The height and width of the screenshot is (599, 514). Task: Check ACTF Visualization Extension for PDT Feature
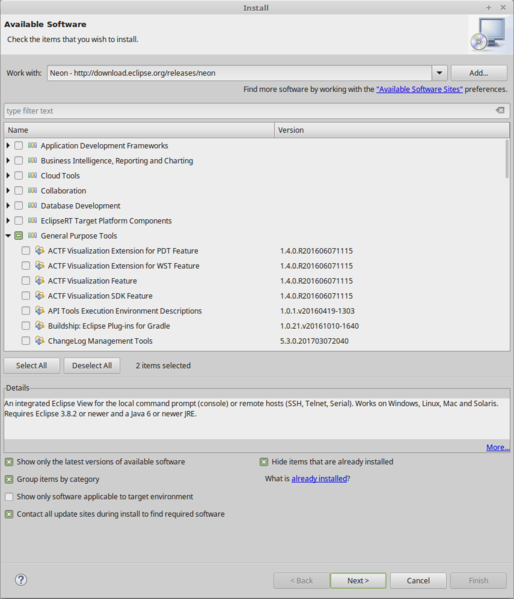(x=26, y=251)
